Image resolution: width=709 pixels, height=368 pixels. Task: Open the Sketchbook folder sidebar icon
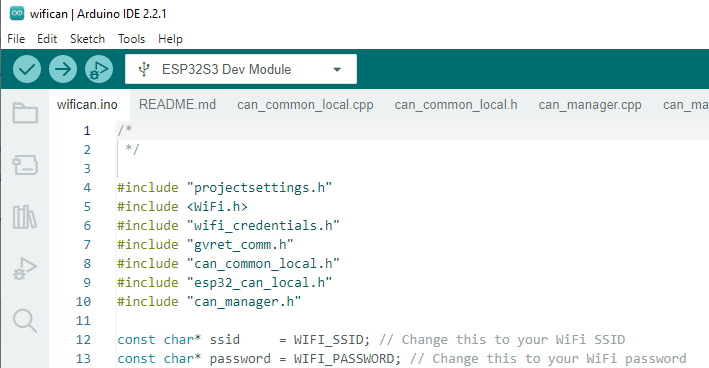click(25, 113)
